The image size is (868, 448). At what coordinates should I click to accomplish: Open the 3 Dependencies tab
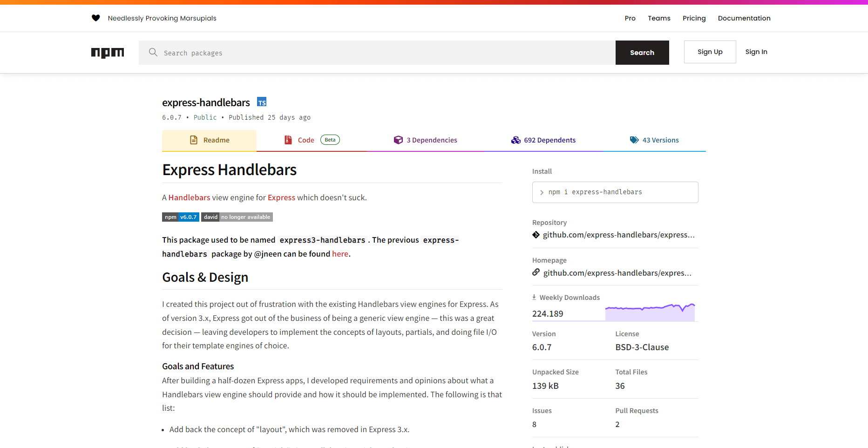pos(426,140)
